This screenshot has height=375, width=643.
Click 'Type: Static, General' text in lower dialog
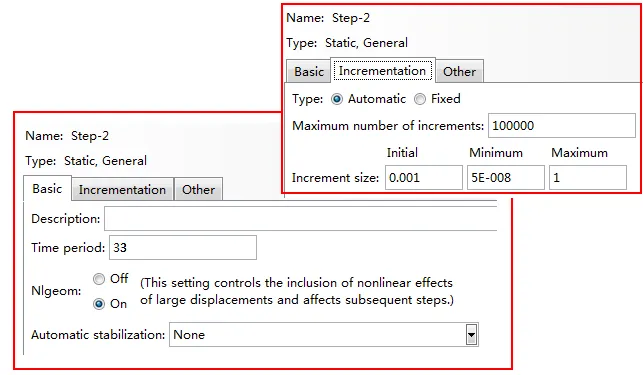click(x=86, y=161)
